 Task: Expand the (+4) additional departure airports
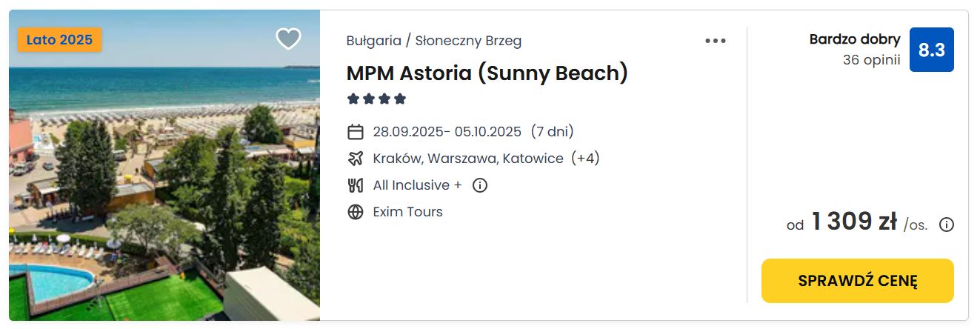(x=585, y=159)
